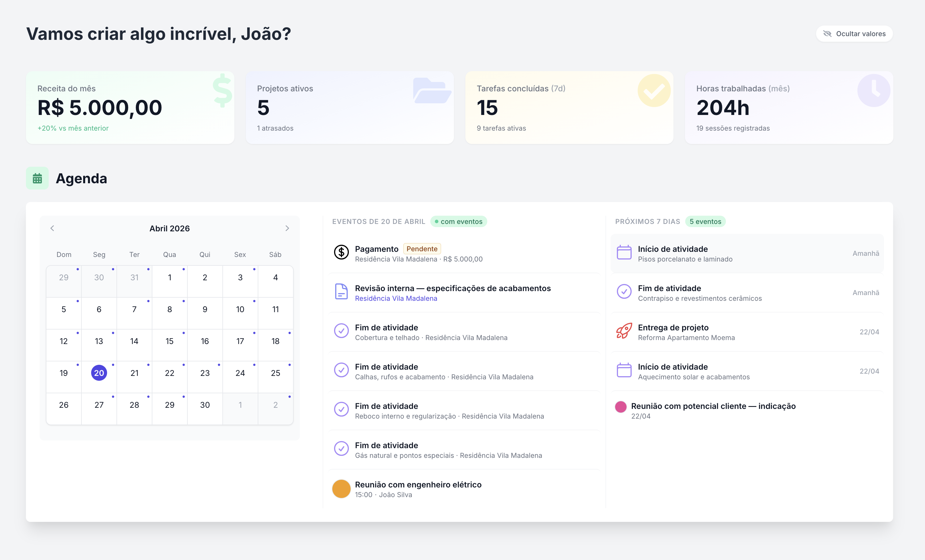Select April 25 in the calendar
The height and width of the screenshot is (560, 925).
pyautogui.click(x=276, y=377)
